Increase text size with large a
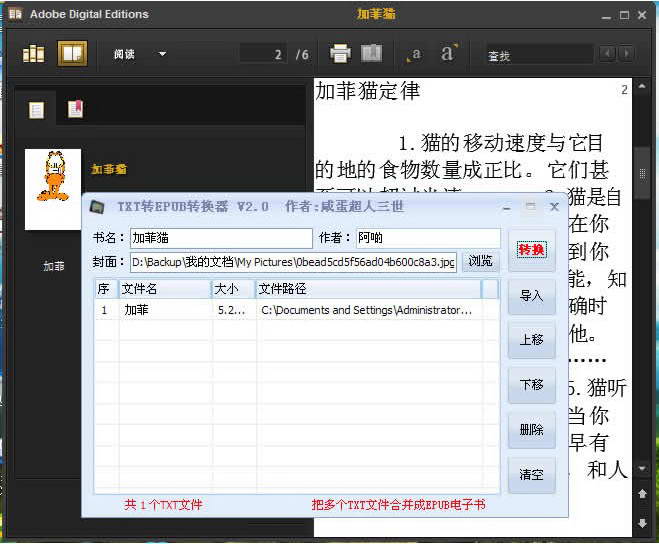 (448, 53)
